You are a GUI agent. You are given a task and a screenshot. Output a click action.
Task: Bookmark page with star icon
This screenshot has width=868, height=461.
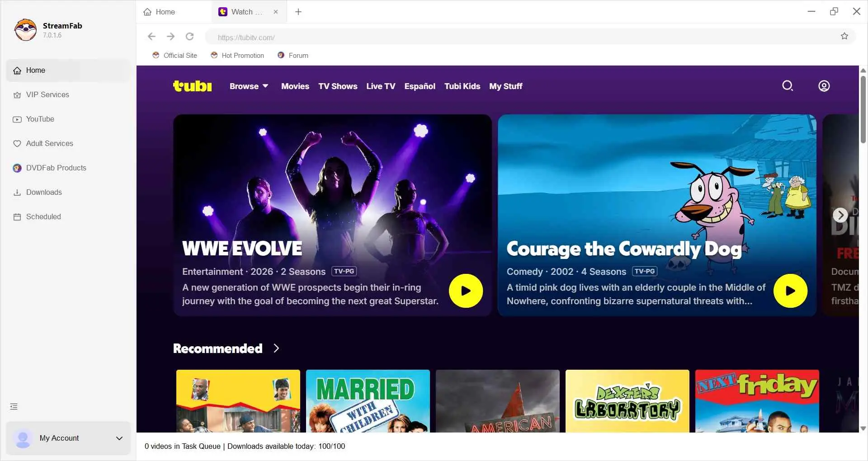(x=844, y=37)
